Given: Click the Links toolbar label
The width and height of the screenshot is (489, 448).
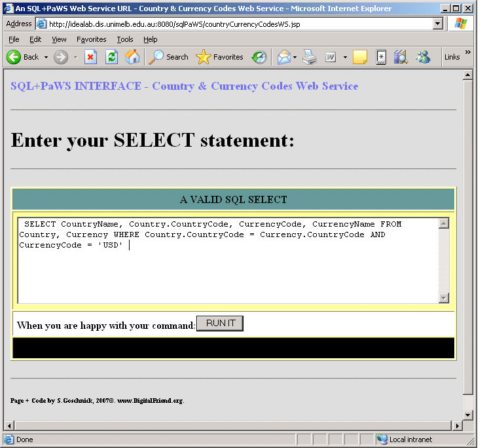Looking at the screenshot, I should point(452,57).
